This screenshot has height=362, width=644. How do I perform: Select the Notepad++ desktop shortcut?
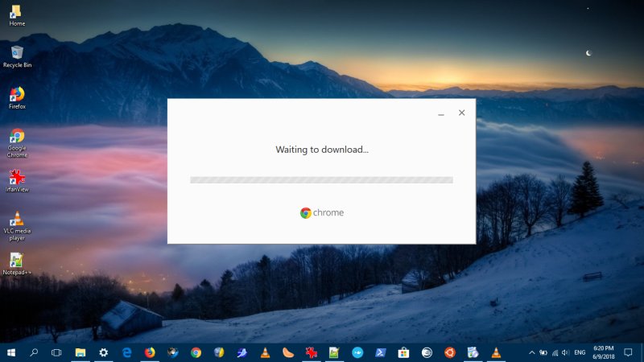pos(17,264)
